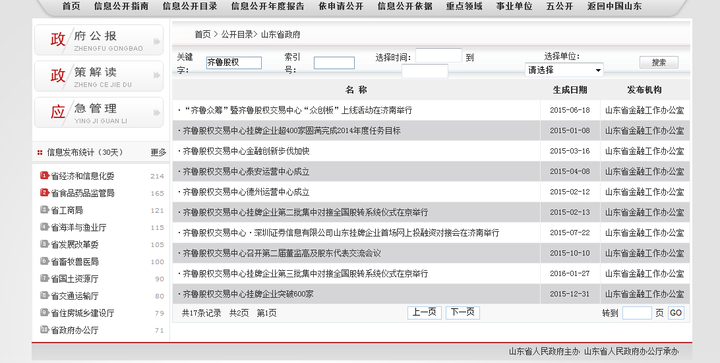Open the 应急管理 sidebar banner
Screen dimensions: 720x363
99,112
